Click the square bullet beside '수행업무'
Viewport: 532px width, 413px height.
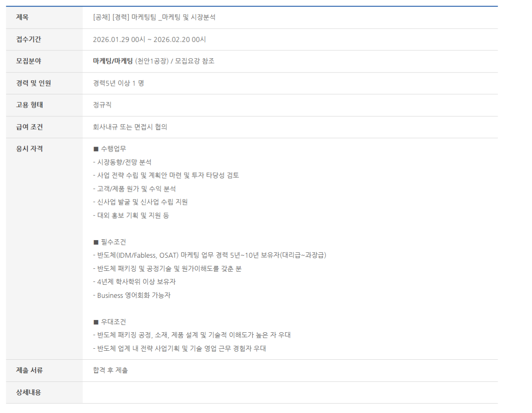pos(96,149)
